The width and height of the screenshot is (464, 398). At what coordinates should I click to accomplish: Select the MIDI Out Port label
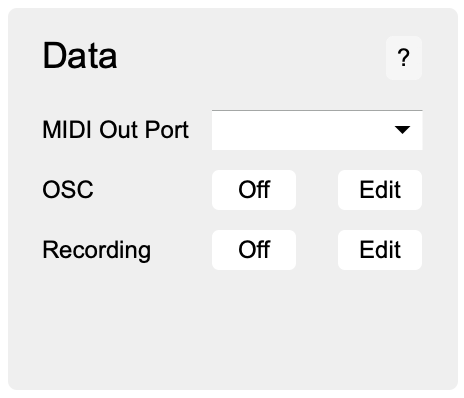(x=116, y=130)
